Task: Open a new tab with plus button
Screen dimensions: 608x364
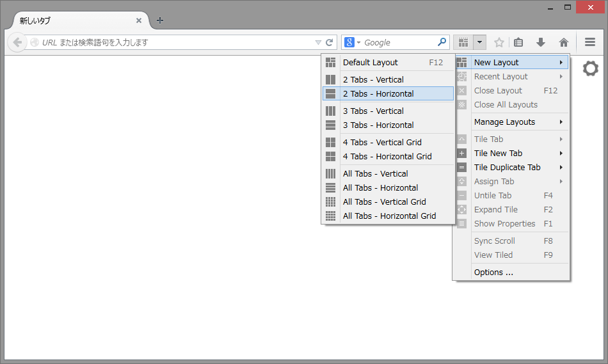Action: pos(160,20)
